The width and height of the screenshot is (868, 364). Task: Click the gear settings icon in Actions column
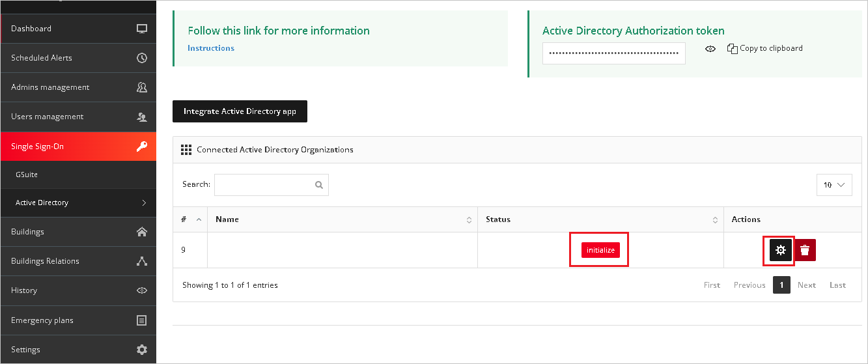(x=781, y=250)
